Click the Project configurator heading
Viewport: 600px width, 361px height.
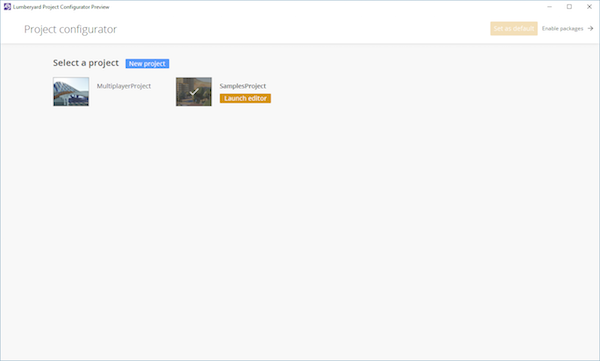[x=70, y=29]
